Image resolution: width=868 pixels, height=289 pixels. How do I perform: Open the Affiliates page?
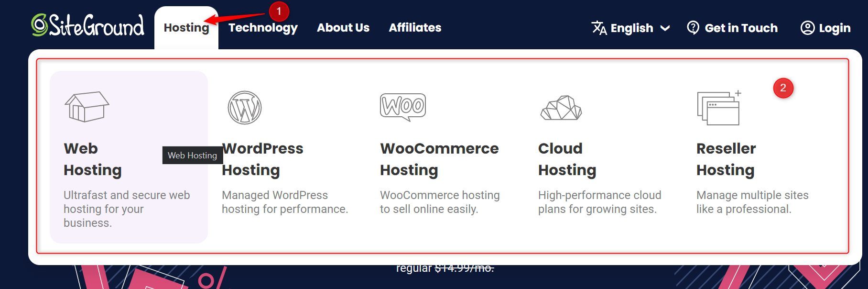point(415,28)
